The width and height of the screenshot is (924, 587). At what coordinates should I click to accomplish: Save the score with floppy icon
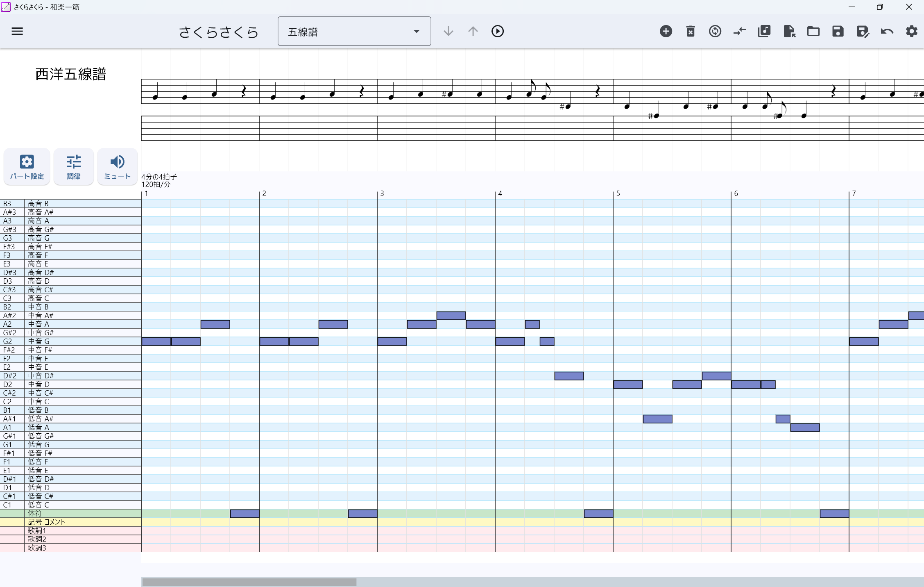[x=838, y=31]
